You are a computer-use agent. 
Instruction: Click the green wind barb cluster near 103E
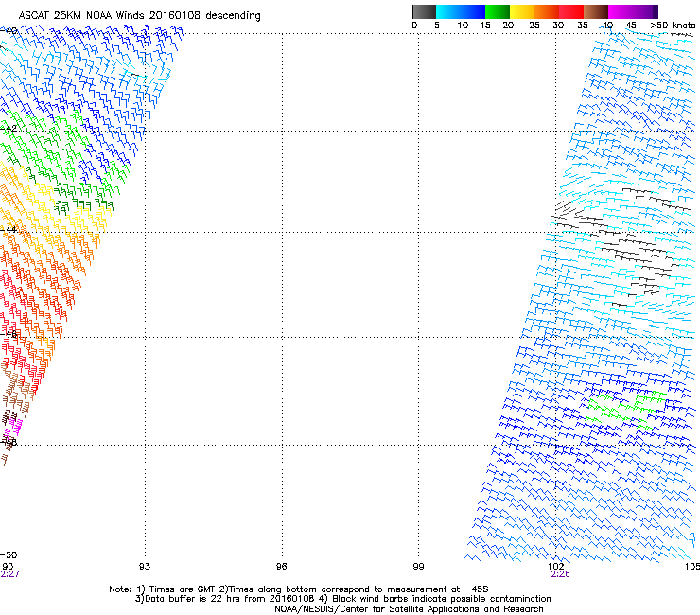coord(626,409)
